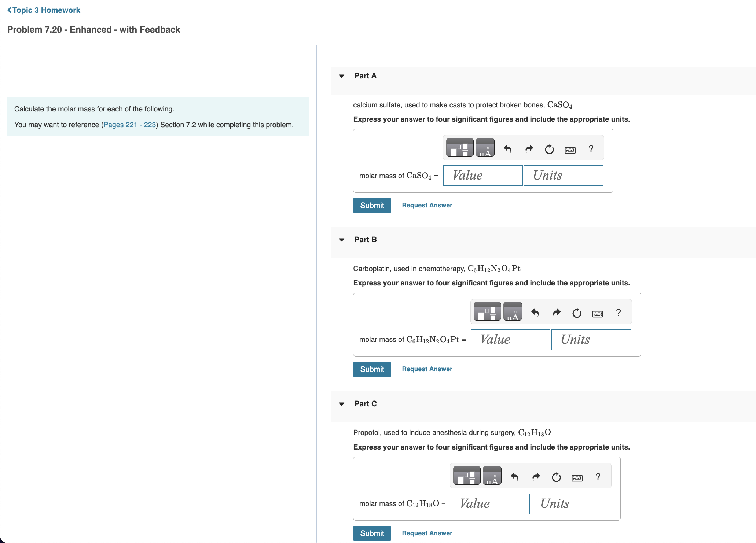Screen dimensions: 756x543
Task: Click the Units field for carboplatin
Action: pos(591,340)
